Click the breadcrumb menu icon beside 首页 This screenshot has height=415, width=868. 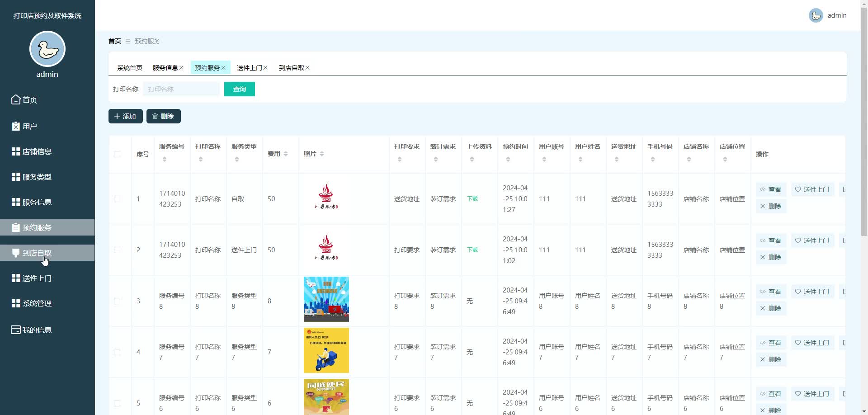128,41
